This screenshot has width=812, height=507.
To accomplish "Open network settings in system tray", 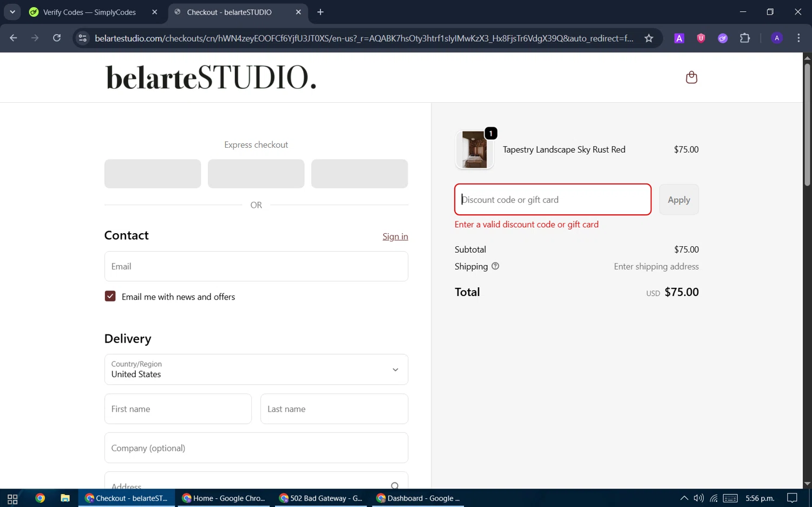I will [x=714, y=498].
